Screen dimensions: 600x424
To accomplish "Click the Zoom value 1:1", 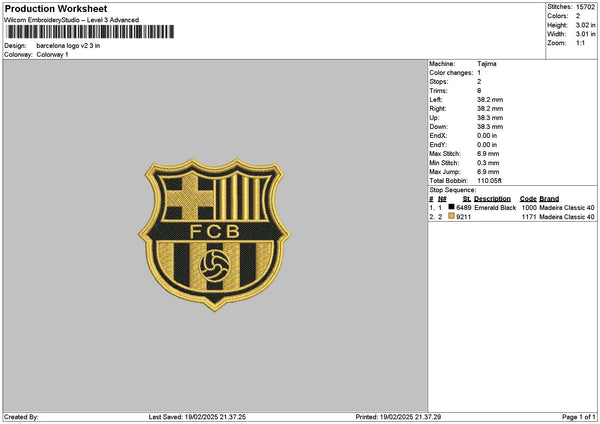I will [x=580, y=43].
